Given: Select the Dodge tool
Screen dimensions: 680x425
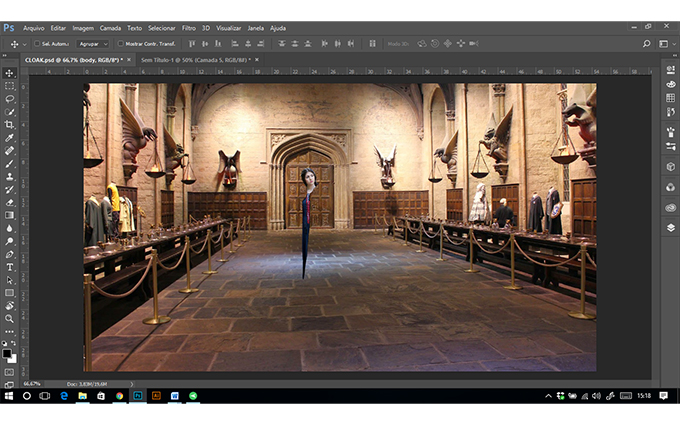Looking at the screenshot, I should [9, 241].
